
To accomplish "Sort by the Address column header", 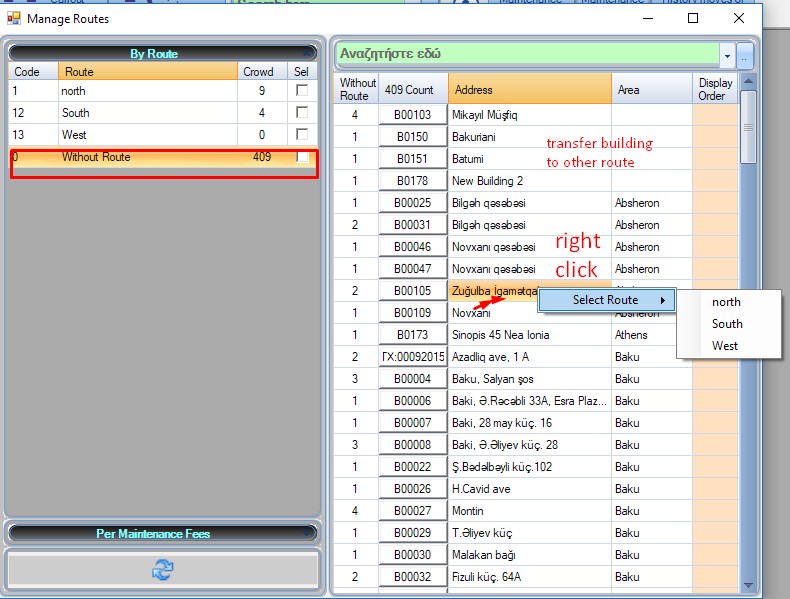I will [x=529, y=90].
